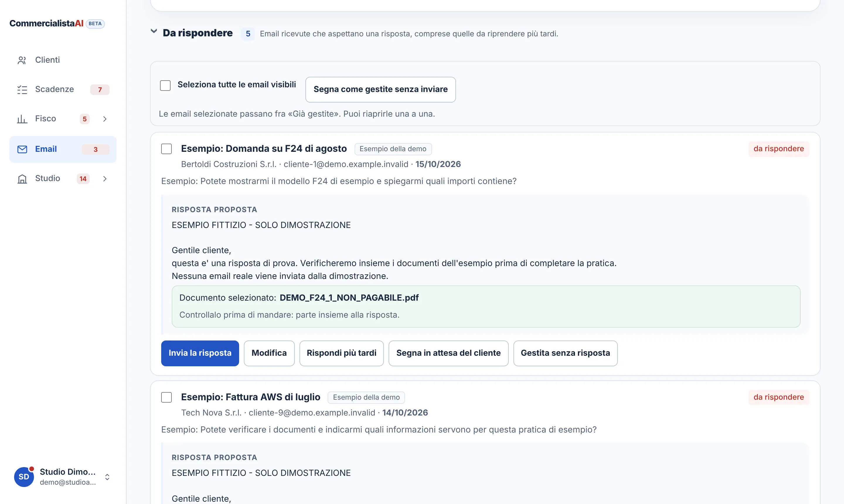Click the BETA badge

95,23
